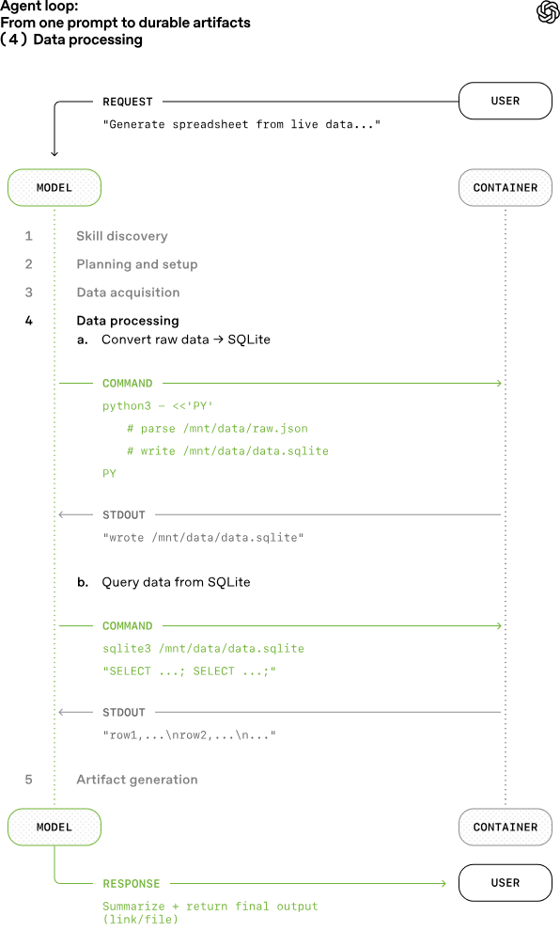Screen dimensions: 560x931
Task: Click the first COMMAND label under Convert raw data
Action: [128, 384]
